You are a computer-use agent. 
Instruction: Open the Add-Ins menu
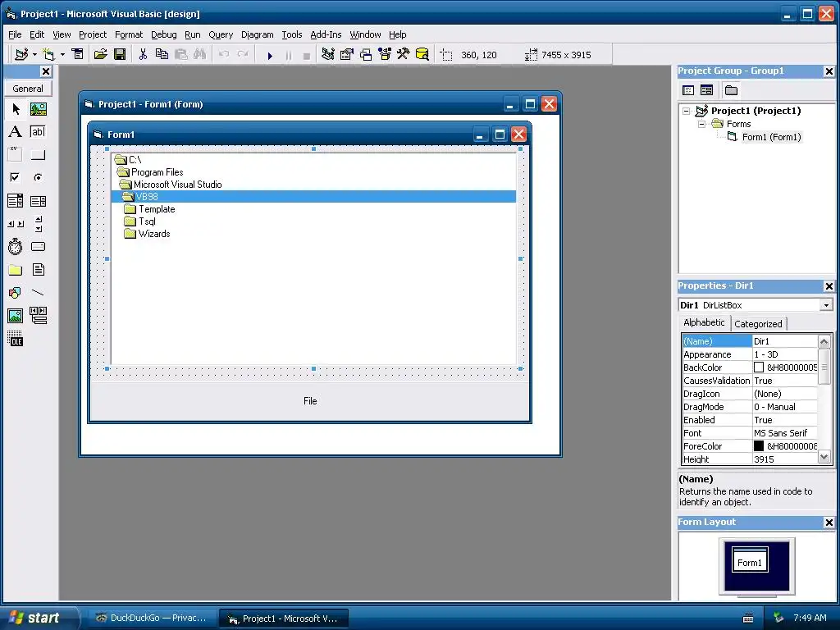(x=326, y=34)
